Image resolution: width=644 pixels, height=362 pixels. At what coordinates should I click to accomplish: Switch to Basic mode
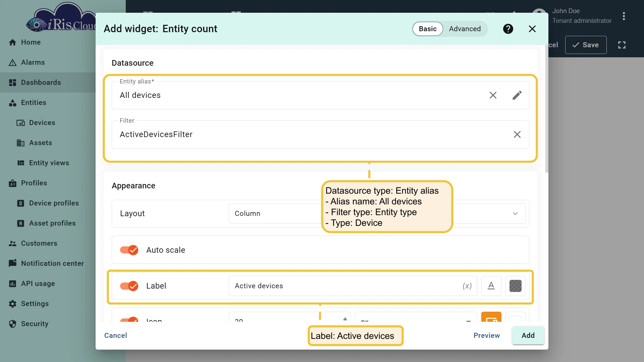pyautogui.click(x=428, y=29)
